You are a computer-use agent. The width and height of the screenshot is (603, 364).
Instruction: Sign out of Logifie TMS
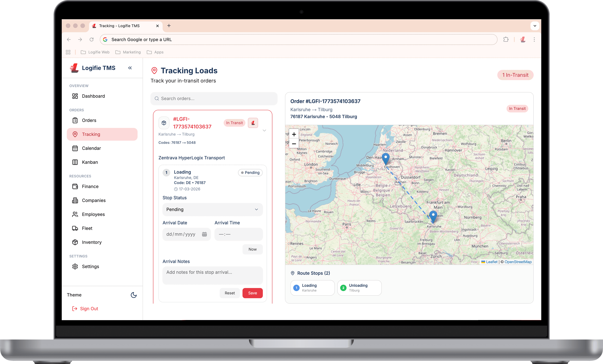coord(85,309)
